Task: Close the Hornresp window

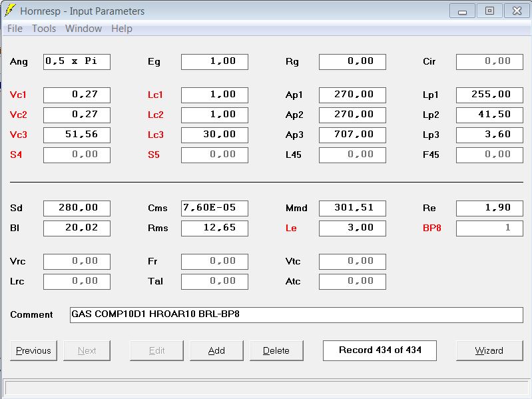Action: click(517, 11)
